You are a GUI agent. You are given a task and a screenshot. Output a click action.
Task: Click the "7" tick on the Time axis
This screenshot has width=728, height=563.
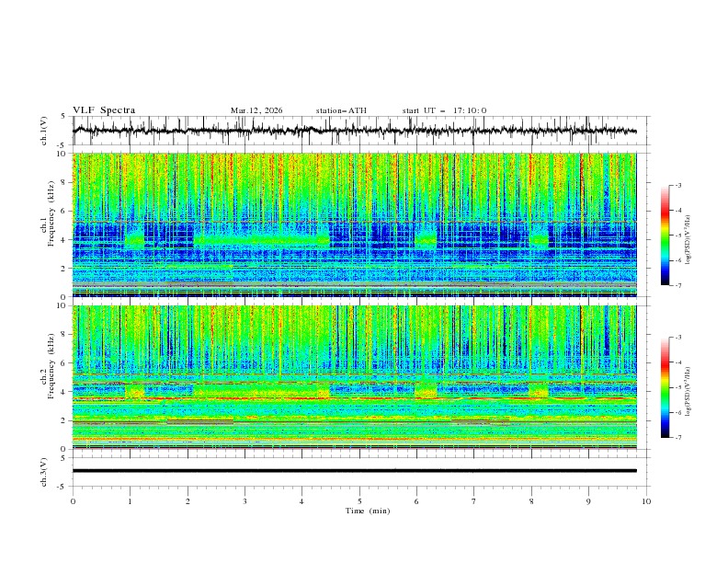474,501
